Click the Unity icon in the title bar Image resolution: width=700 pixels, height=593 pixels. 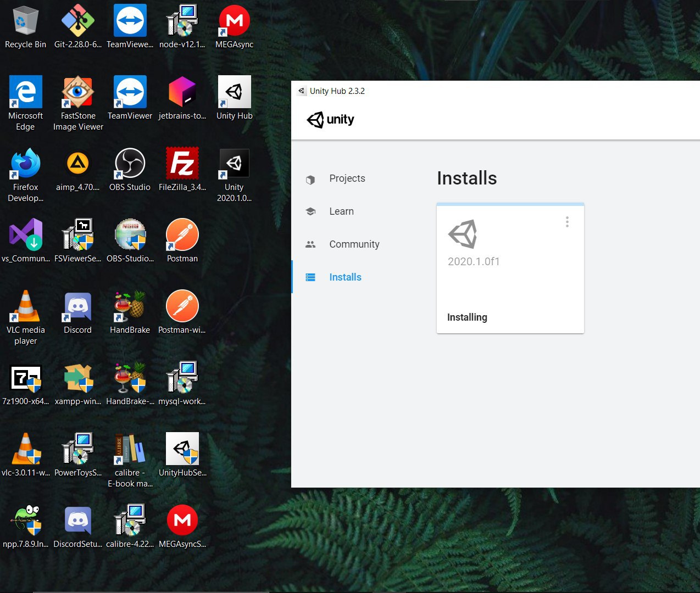pos(301,91)
